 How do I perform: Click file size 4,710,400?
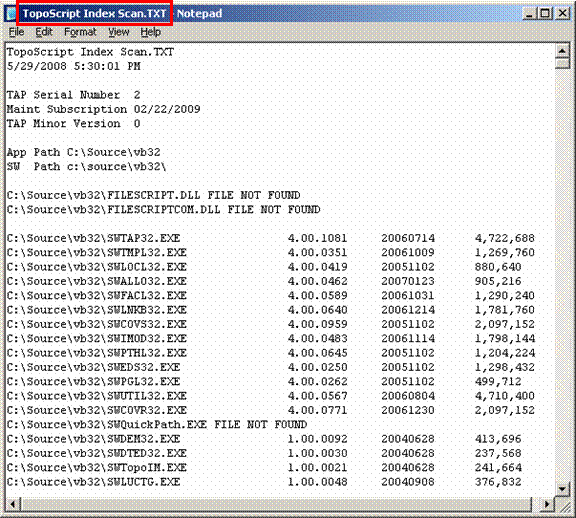pyautogui.click(x=505, y=396)
